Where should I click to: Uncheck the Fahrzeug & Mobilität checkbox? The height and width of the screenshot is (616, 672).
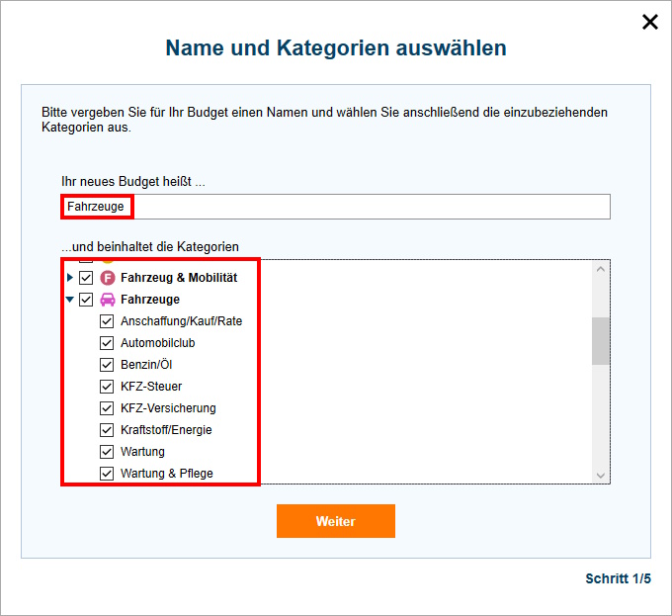coord(86,278)
